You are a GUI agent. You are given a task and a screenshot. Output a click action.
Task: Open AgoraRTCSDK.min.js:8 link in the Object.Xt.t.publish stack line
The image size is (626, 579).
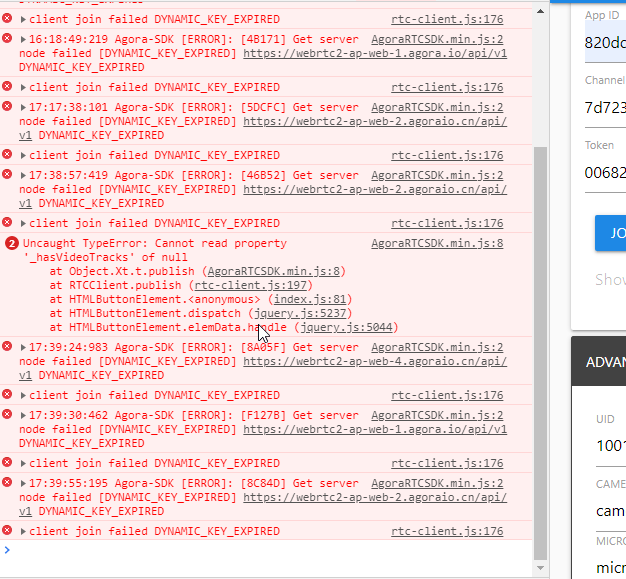pyautogui.click(x=273, y=272)
